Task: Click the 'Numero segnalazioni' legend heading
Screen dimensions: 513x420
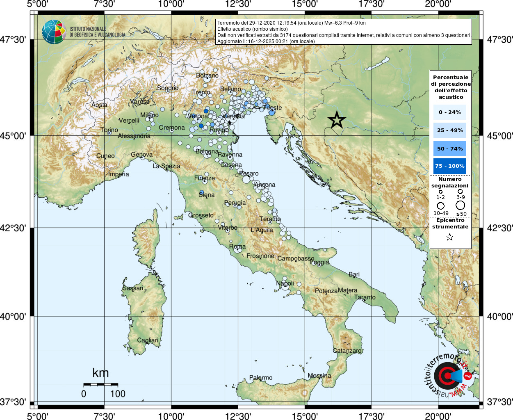Action: point(450,182)
